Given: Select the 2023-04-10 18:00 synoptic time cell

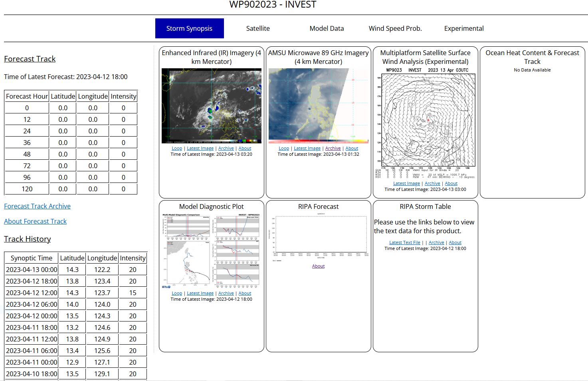Looking at the screenshot, I should [32, 374].
